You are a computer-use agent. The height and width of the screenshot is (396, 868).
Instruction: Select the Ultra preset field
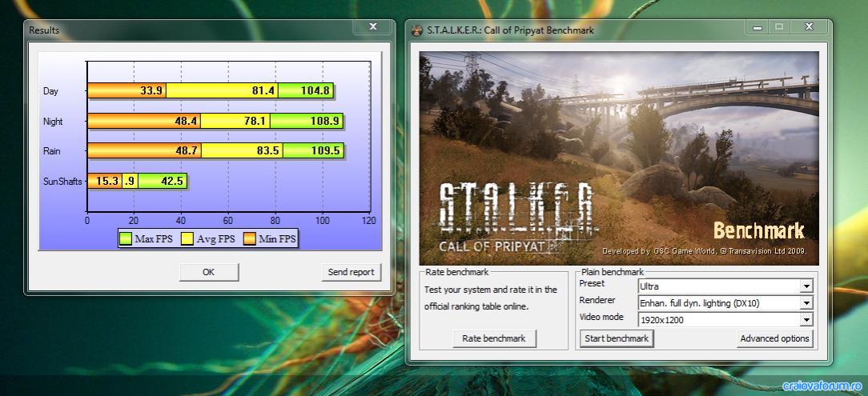pos(725,286)
